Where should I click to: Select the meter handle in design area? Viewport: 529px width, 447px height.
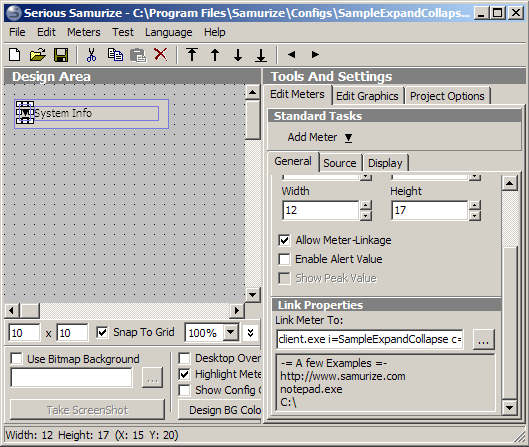click(x=25, y=113)
